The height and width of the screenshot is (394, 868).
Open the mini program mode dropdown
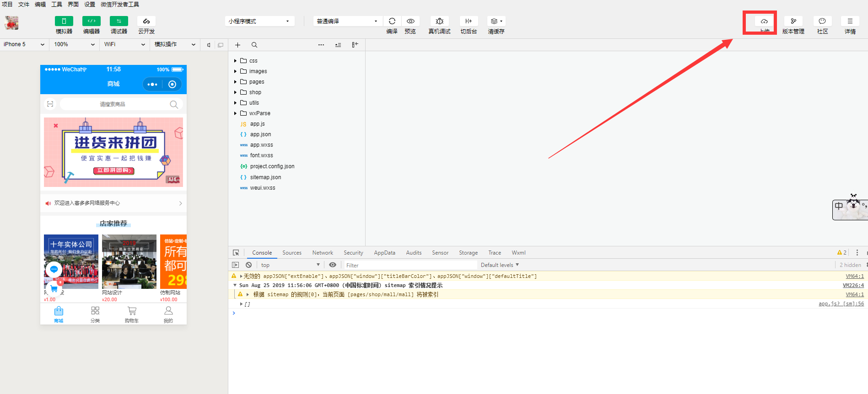point(259,21)
